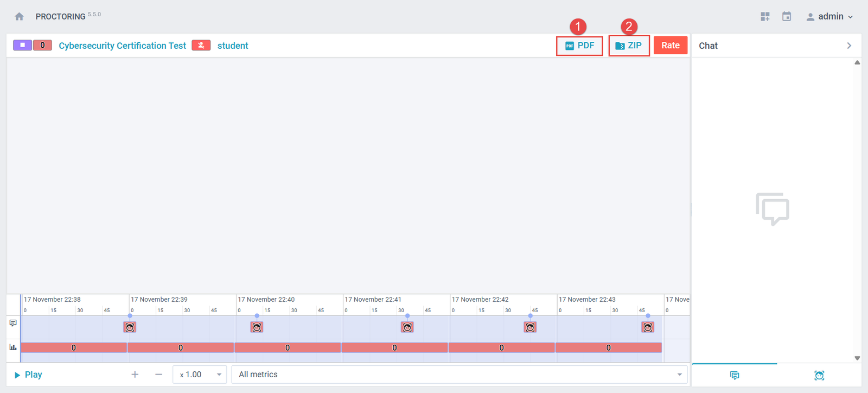Expand the All metrics dropdown
This screenshot has height=393, width=868.
459,375
